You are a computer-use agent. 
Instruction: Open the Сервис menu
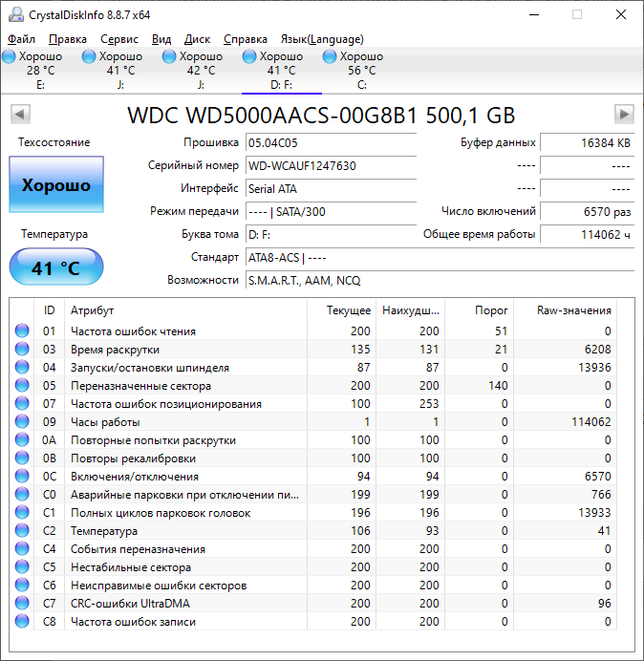click(x=118, y=39)
